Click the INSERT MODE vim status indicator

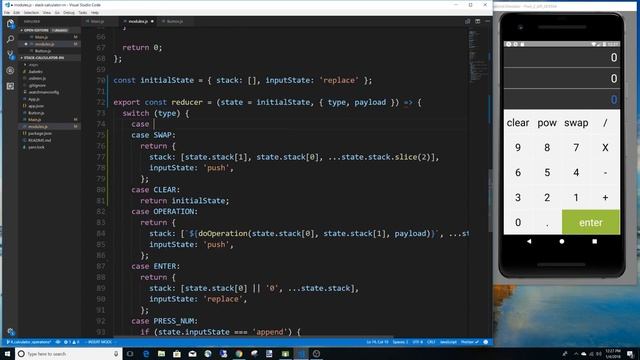tap(100, 342)
